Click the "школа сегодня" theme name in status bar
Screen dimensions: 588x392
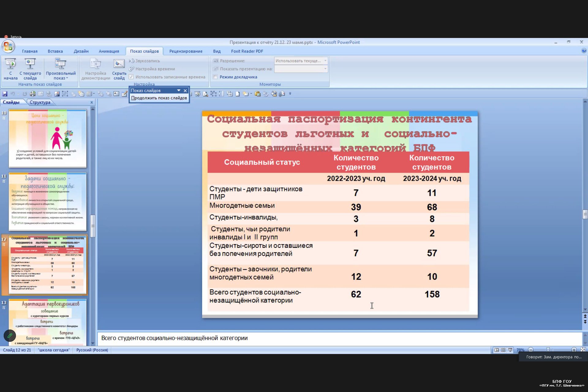point(54,350)
